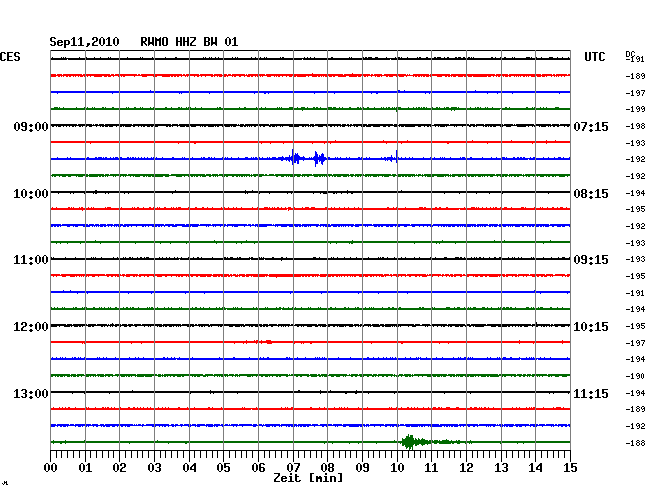The height and width of the screenshot is (494, 650).
Task: Select minute tick label 00
Action: point(51,467)
